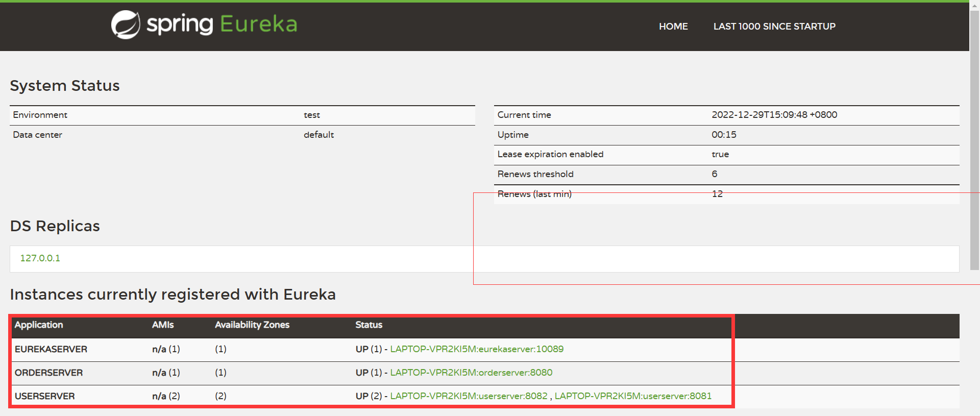Screen dimensions: 980x416
Task: Select the EUREKASERVER application name
Action: point(51,349)
